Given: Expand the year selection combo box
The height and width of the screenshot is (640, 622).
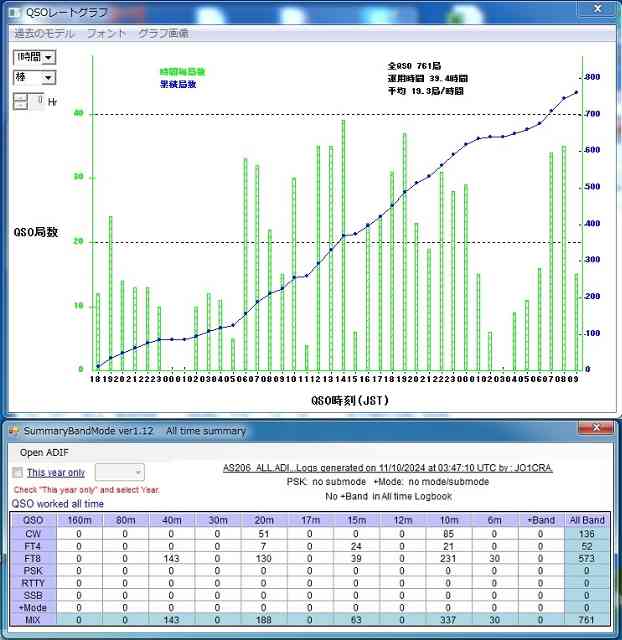Looking at the screenshot, I should [x=137, y=472].
